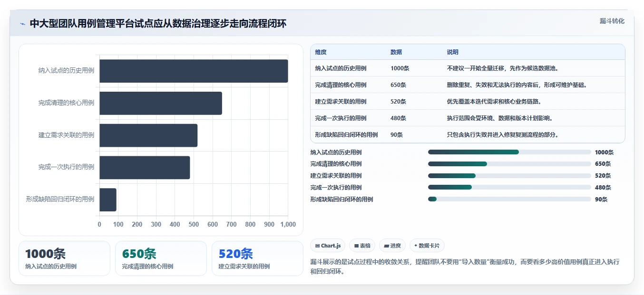Click the 形成缺陷回归闭环的用例 progress bar
644x295 pixels.
tap(509, 199)
